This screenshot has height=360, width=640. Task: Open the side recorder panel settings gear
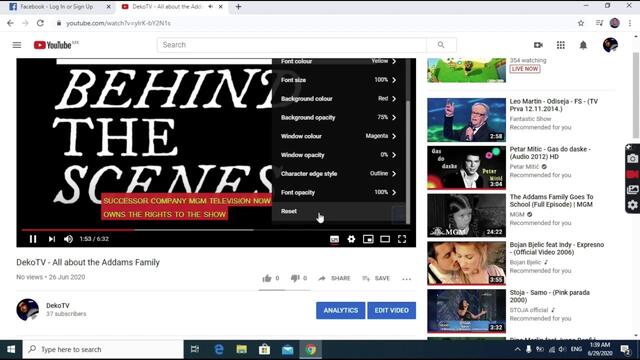point(632,205)
